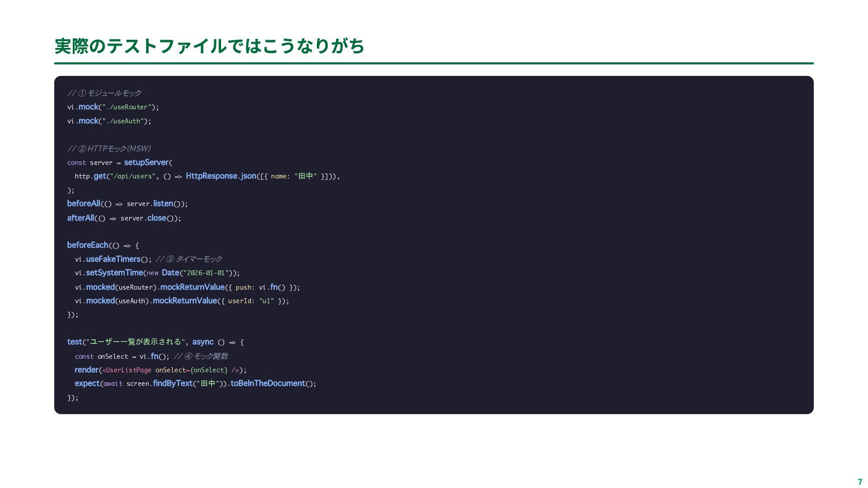Click mockReturnValue on the useRouter line
The width and height of the screenshot is (868, 488).
192,287
